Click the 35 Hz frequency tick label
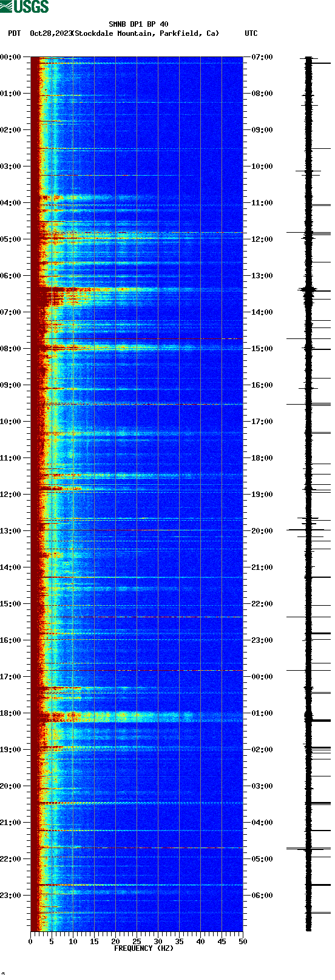Image resolution: width=335 pixels, height=980 pixels. pos(179,942)
